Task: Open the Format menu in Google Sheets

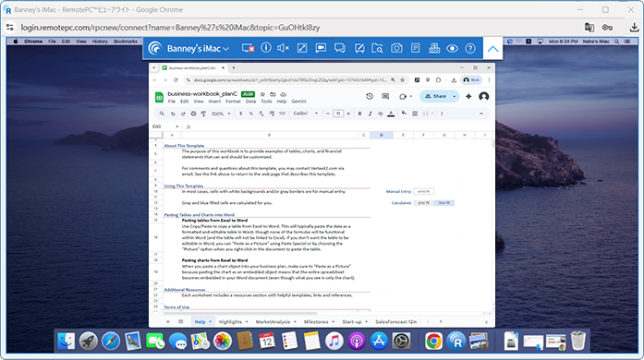Action: 233,102
